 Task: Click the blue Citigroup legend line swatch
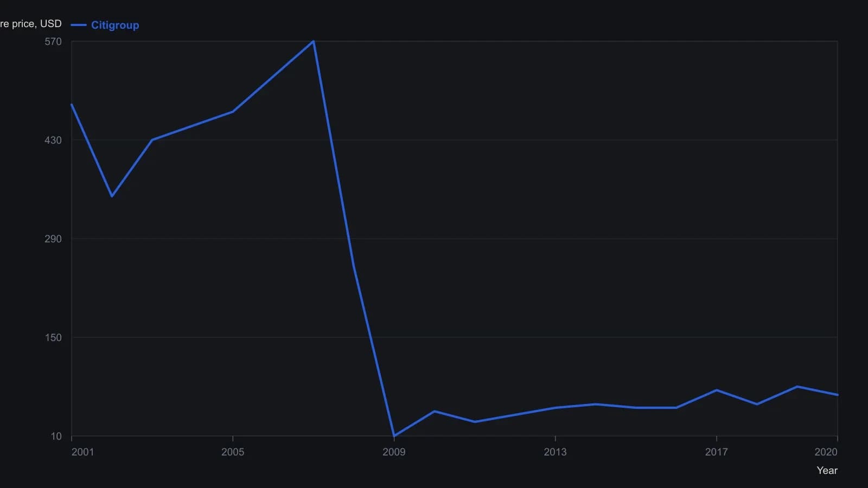79,25
